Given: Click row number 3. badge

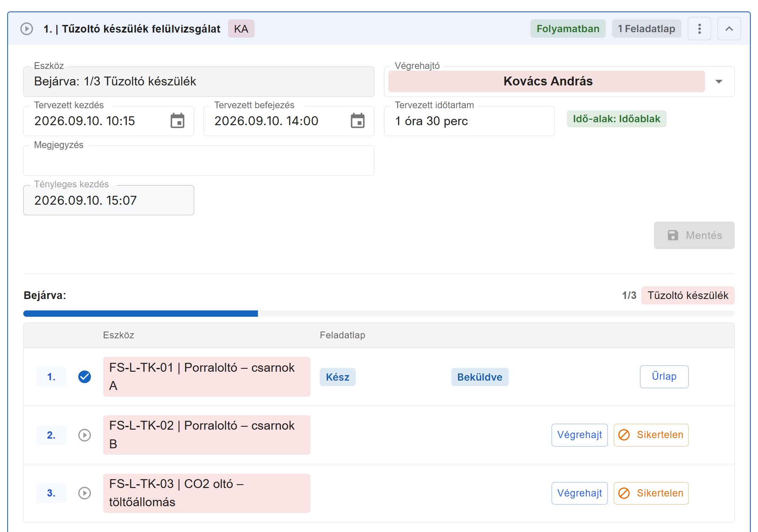Looking at the screenshot, I should [x=51, y=493].
